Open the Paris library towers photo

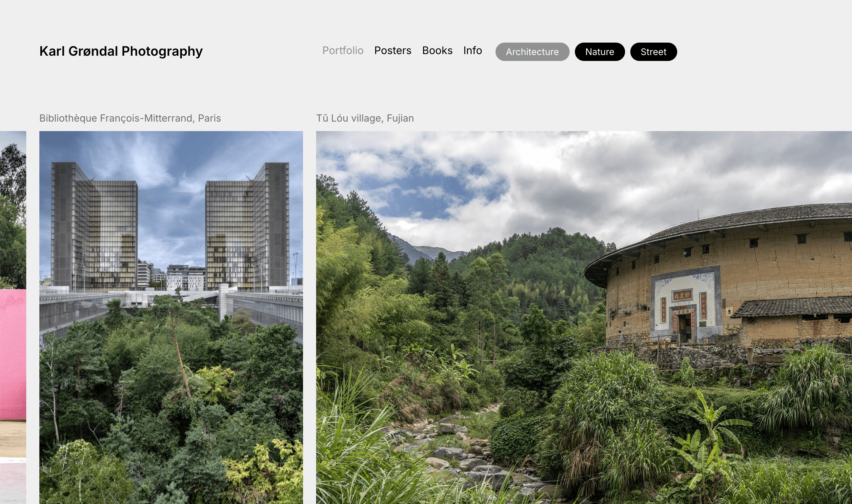pos(171,318)
